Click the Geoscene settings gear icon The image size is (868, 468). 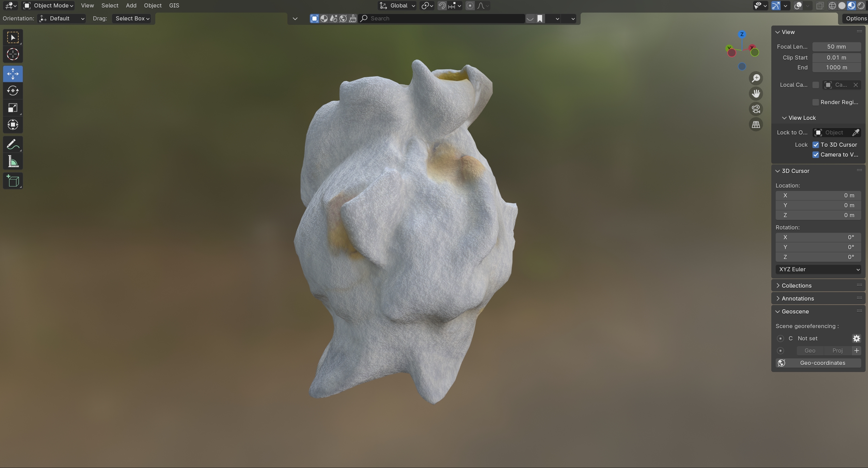click(x=856, y=338)
